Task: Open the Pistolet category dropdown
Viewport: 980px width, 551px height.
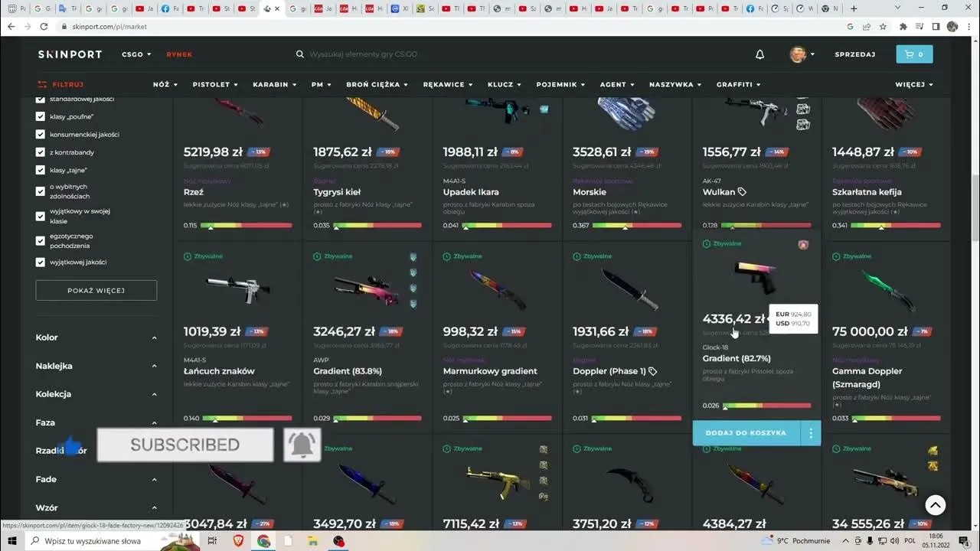Action: [215, 84]
